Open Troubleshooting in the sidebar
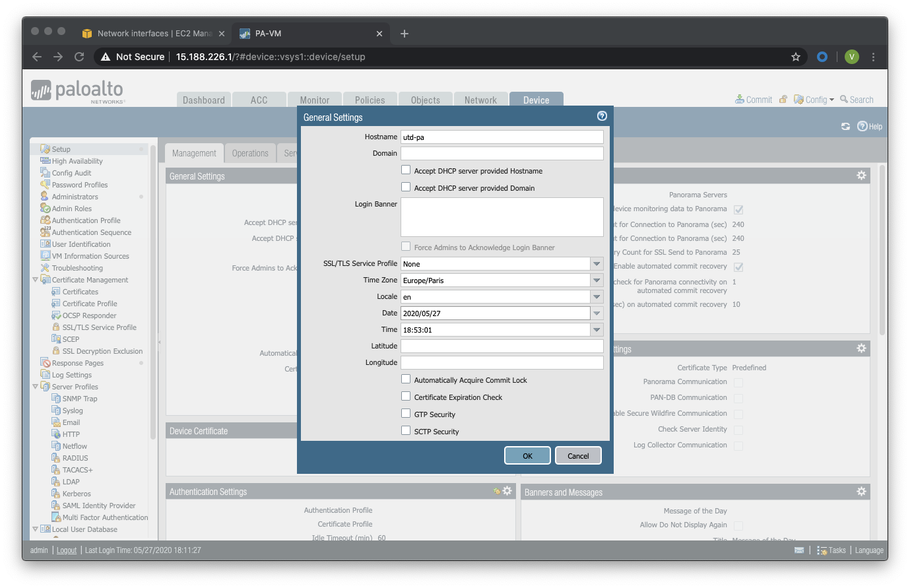 pos(77,268)
